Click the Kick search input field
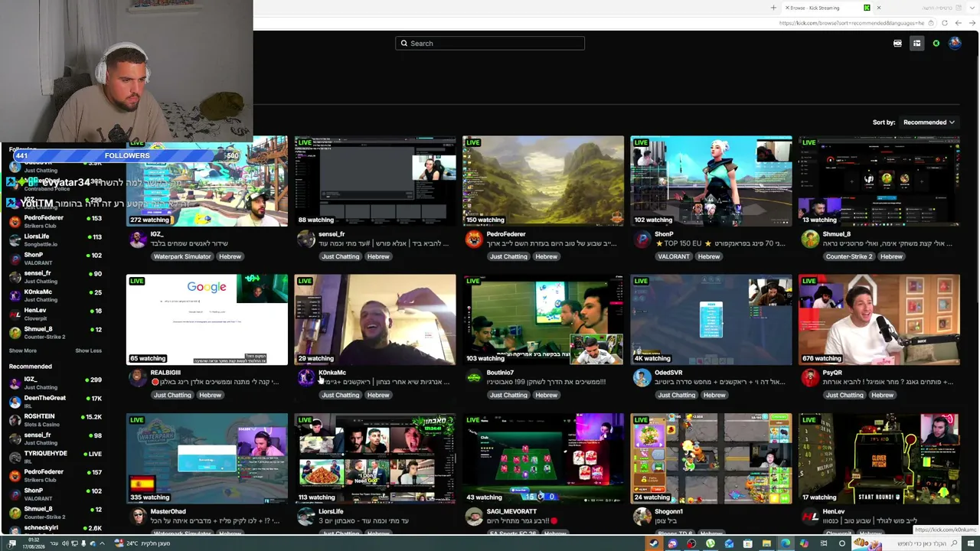Viewport: 980px width, 551px height. coord(490,44)
